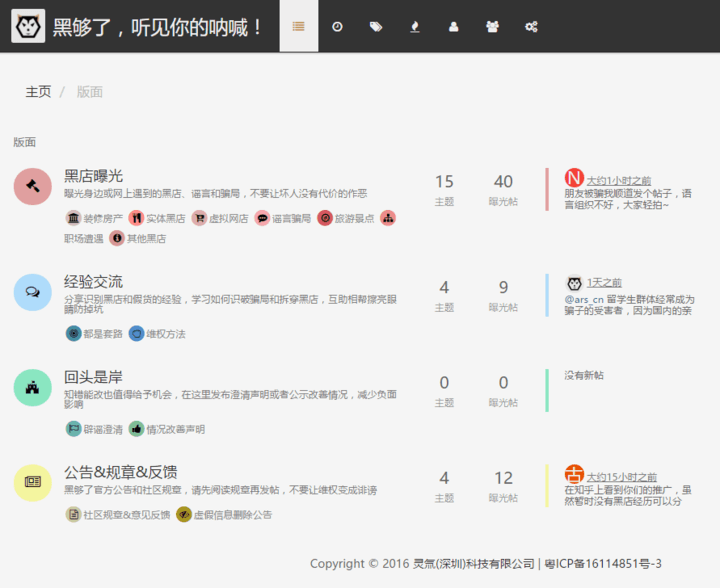Click the orange 古 user avatar
720x588 pixels.
(x=574, y=474)
